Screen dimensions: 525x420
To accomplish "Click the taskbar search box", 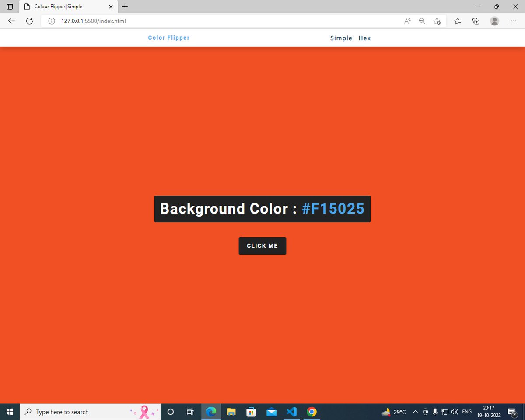I will click(91, 412).
